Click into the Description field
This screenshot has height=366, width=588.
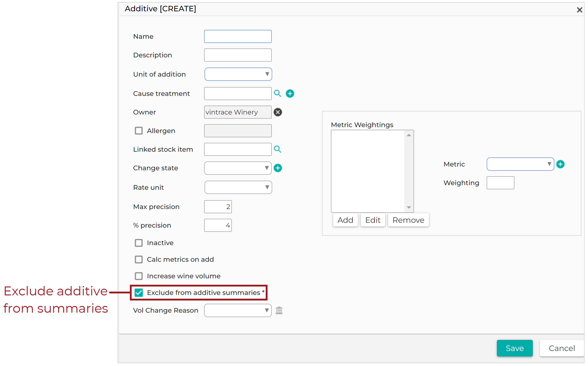pyautogui.click(x=238, y=55)
